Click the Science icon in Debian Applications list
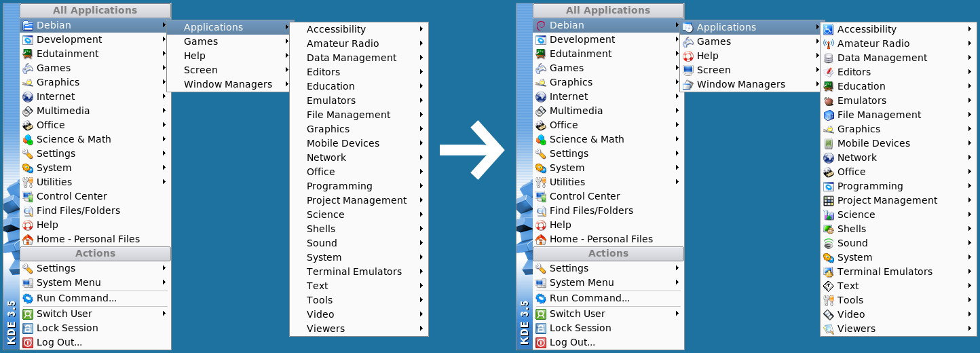The image size is (980, 353). tap(828, 215)
